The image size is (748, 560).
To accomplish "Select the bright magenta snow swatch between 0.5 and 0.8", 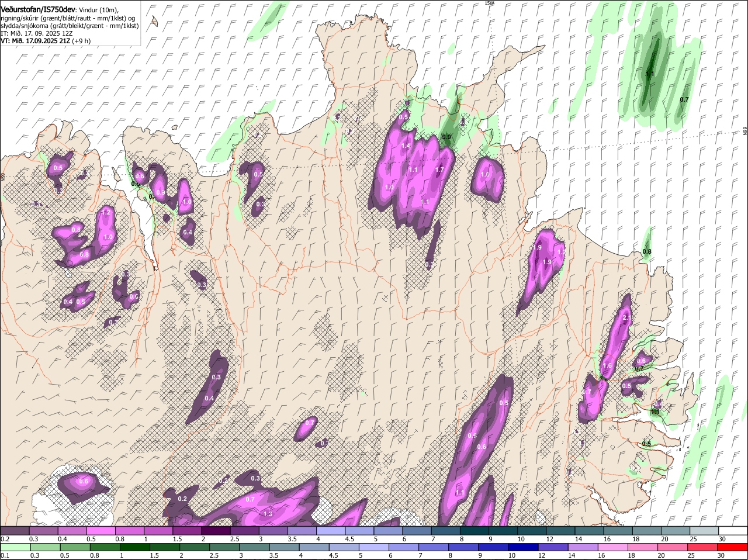I will tap(101, 531).
